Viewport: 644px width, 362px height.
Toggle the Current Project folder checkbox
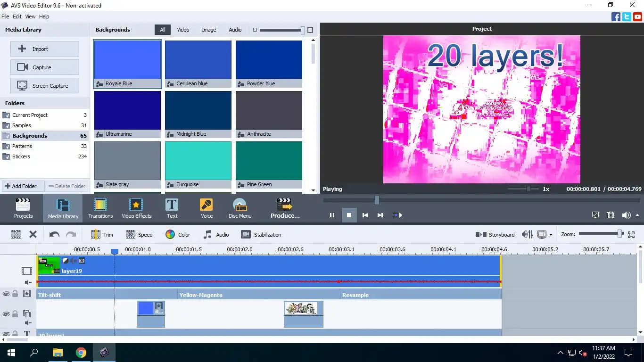point(6,115)
